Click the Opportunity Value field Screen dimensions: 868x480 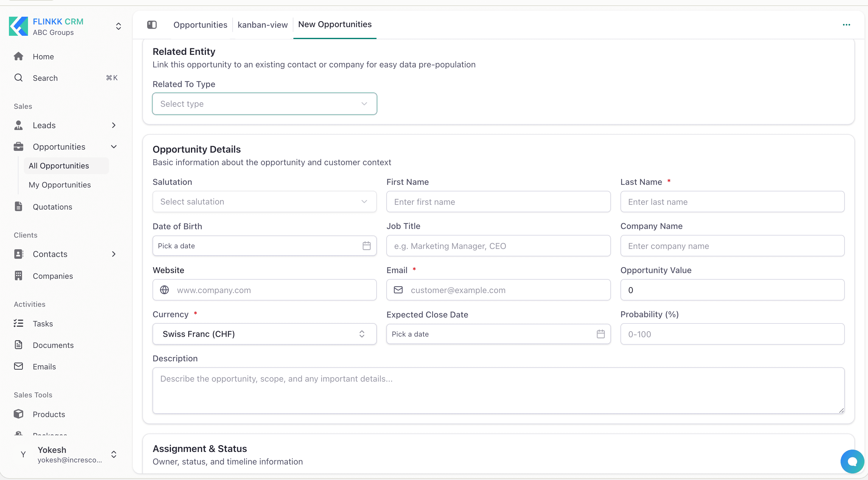coord(732,290)
